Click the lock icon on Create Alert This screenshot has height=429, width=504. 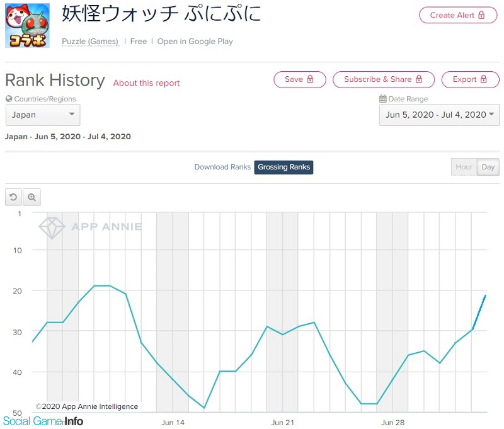click(481, 14)
